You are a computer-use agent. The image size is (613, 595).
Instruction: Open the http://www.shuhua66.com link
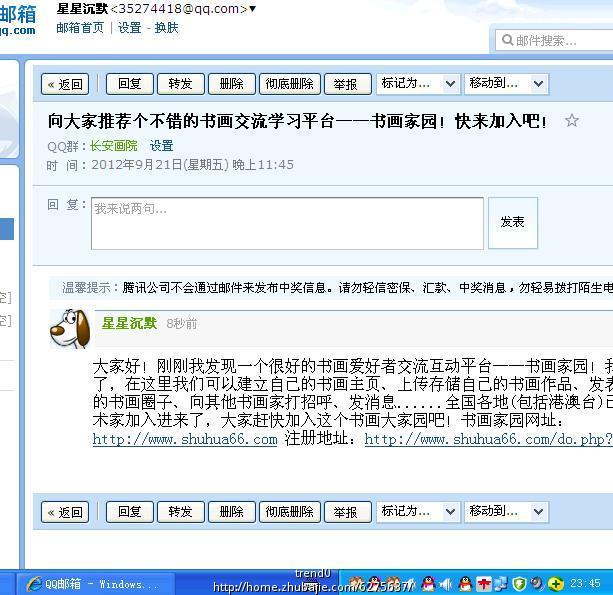185,439
